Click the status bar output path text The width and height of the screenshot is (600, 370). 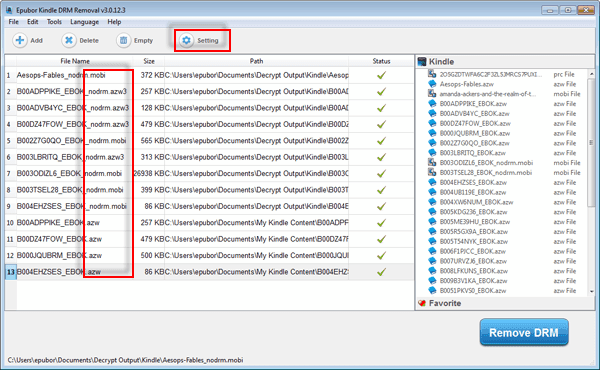[x=125, y=360]
